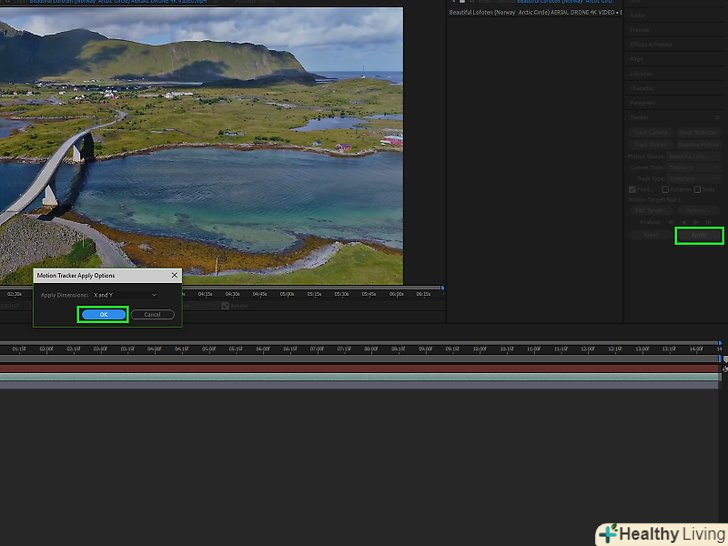Close the Motion Tracker Apply Options dialog
The width and height of the screenshot is (728, 546).
[x=174, y=275]
